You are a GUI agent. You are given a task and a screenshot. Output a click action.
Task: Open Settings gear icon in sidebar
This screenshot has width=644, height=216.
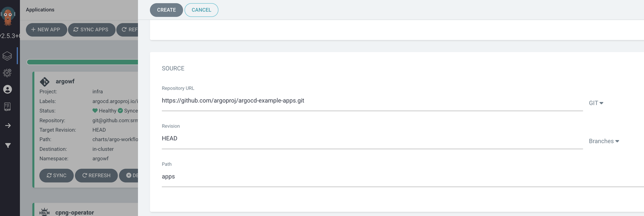(7, 73)
